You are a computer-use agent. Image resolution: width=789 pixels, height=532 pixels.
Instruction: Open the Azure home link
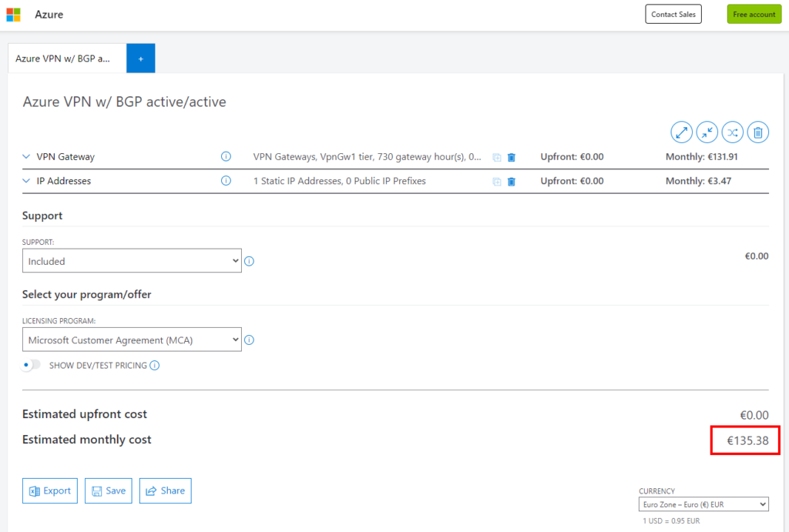pyautogui.click(x=49, y=15)
